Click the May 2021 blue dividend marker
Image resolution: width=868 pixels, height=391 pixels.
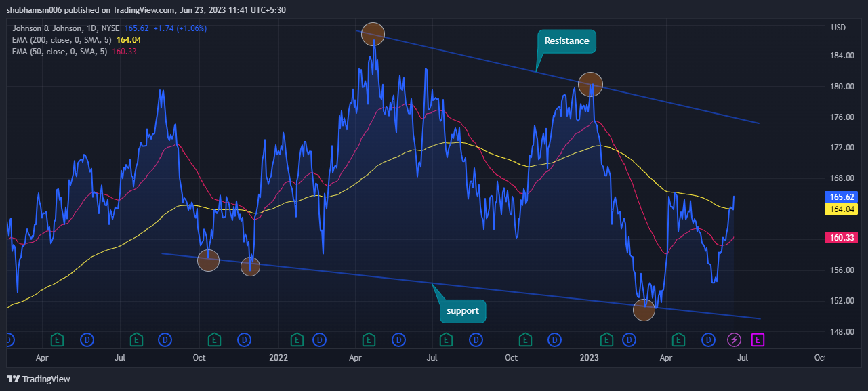coord(87,339)
